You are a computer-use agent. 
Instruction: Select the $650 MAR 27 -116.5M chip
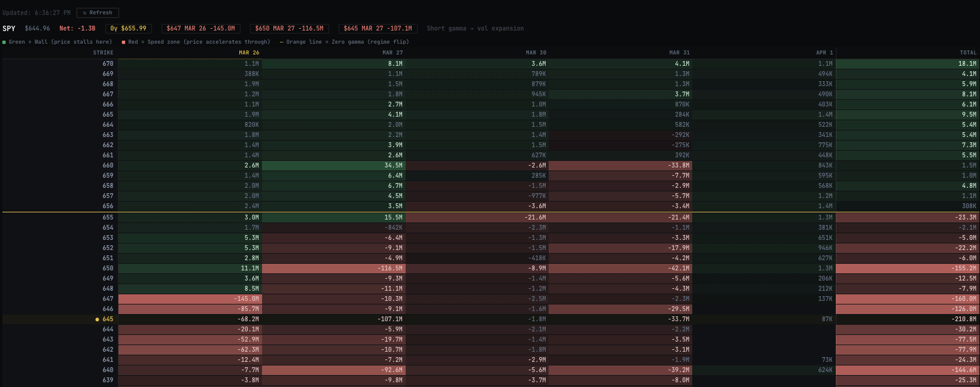pyautogui.click(x=289, y=28)
